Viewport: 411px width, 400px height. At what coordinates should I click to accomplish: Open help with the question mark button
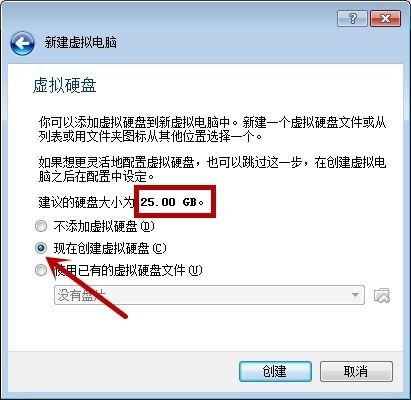[x=352, y=18]
